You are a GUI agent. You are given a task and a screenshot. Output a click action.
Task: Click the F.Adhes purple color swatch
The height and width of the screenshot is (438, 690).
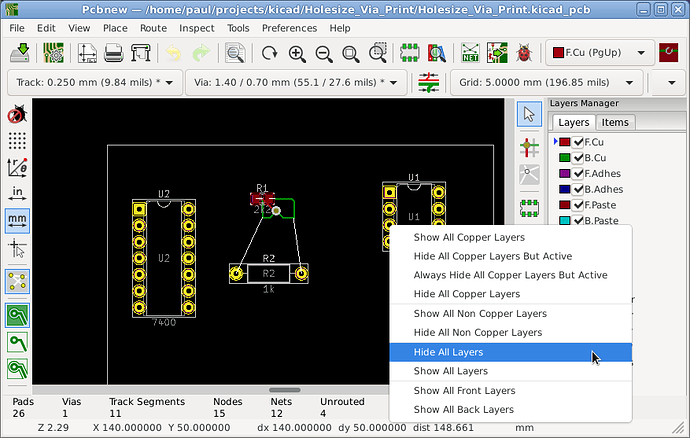tap(565, 173)
